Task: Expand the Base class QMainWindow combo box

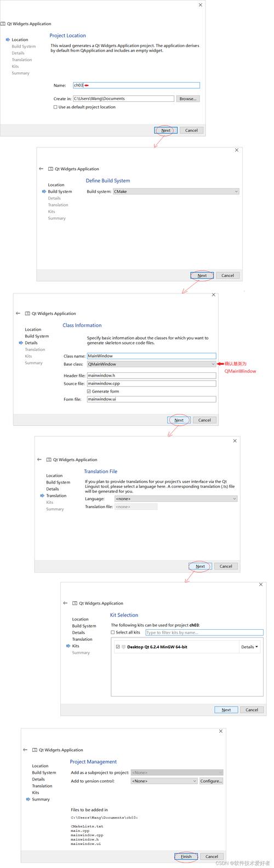Action: pos(151,364)
